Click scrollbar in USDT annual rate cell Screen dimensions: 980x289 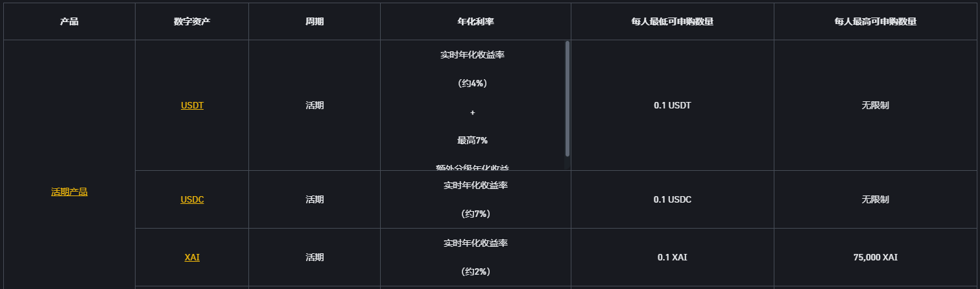coord(568,99)
